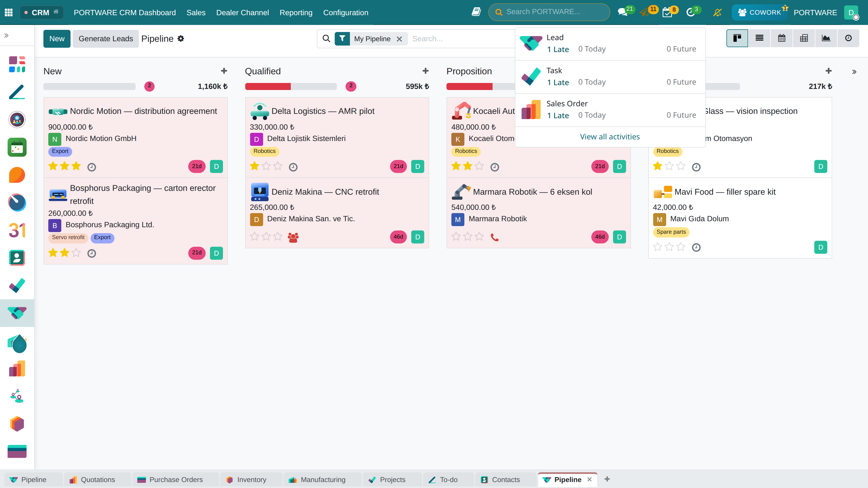The height and width of the screenshot is (488, 868).
Task: Open the user avatar menu
Action: (851, 12)
